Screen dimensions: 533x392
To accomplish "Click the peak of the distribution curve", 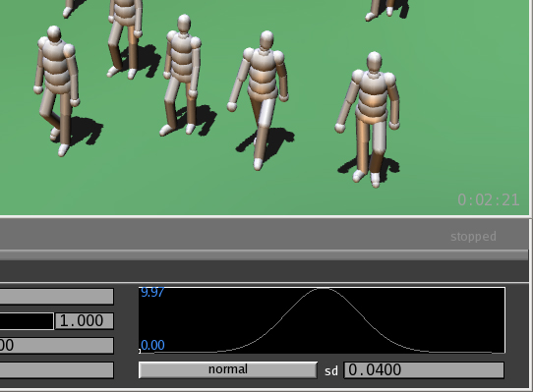I will point(322,289).
